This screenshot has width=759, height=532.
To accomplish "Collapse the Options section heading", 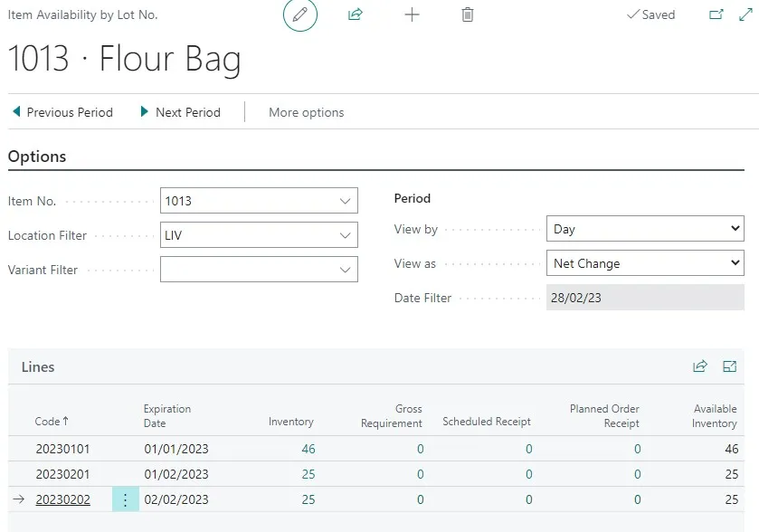I will click(37, 157).
